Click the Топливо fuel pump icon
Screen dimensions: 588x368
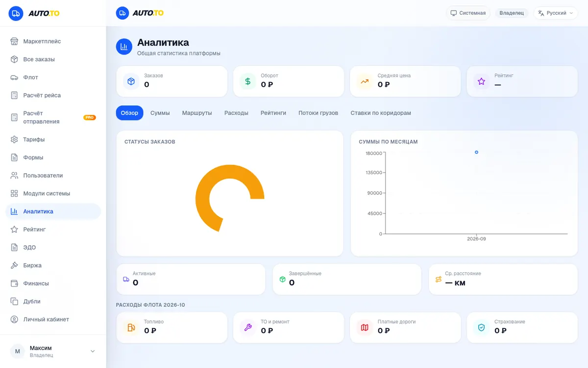tap(131, 327)
